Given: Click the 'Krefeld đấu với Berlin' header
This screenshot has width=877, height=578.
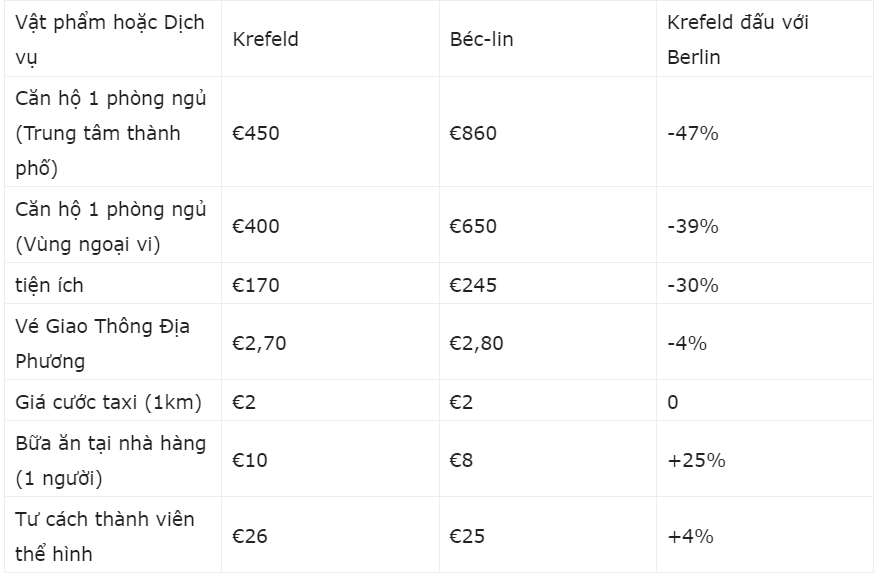Looking at the screenshot, I should [738, 39].
